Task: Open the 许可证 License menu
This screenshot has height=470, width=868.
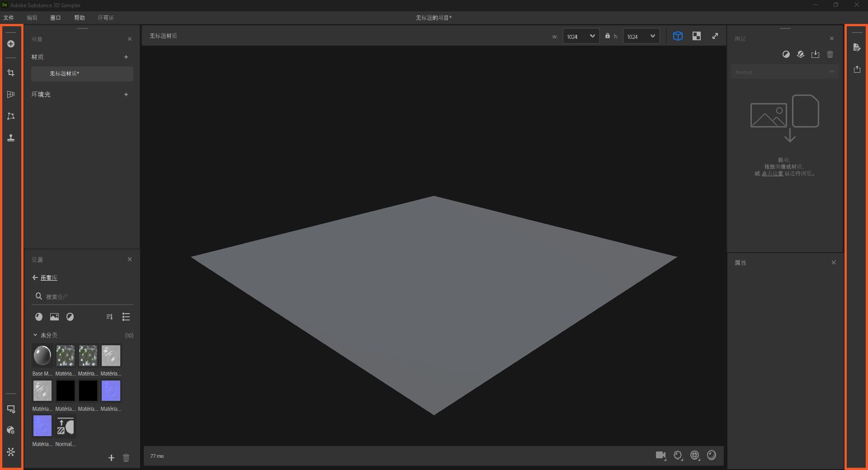Action: click(x=106, y=18)
